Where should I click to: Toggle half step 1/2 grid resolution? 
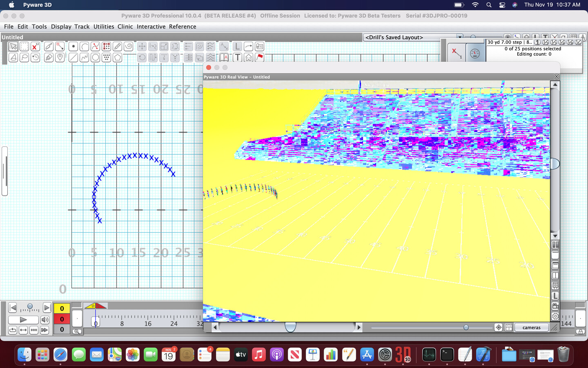tap(546, 42)
